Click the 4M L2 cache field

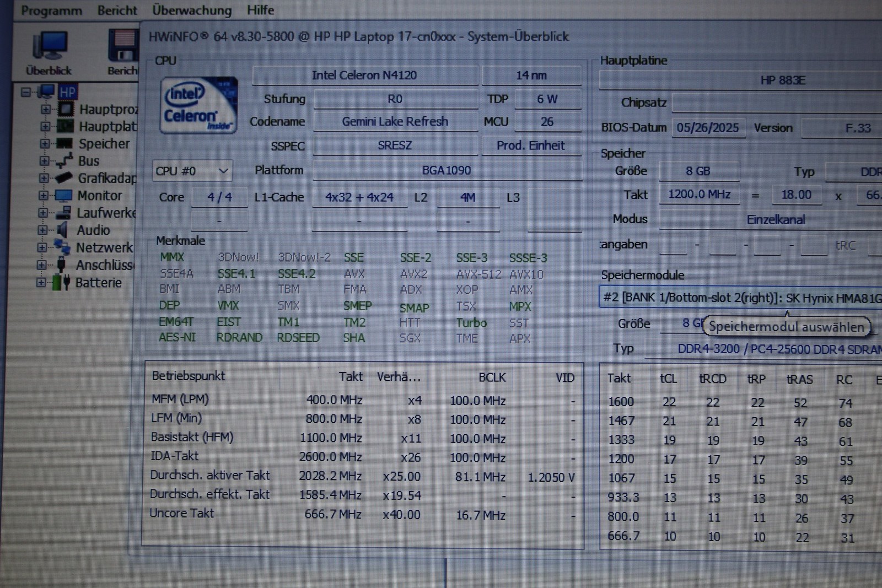[x=468, y=197]
